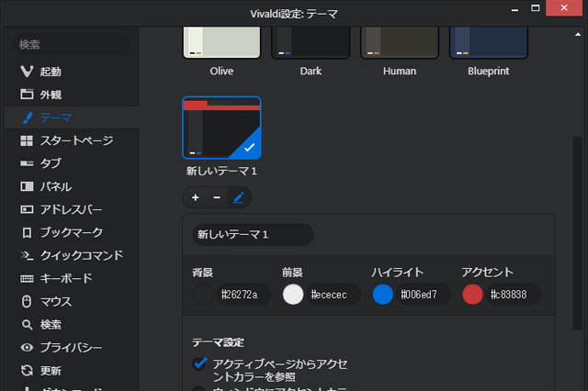588x391 pixels.
Task: Open the 背景 background color swatch
Action: pos(203,295)
